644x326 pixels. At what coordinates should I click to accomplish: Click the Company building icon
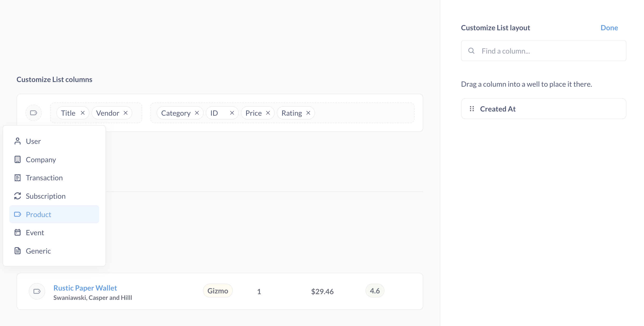tap(18, 159)
